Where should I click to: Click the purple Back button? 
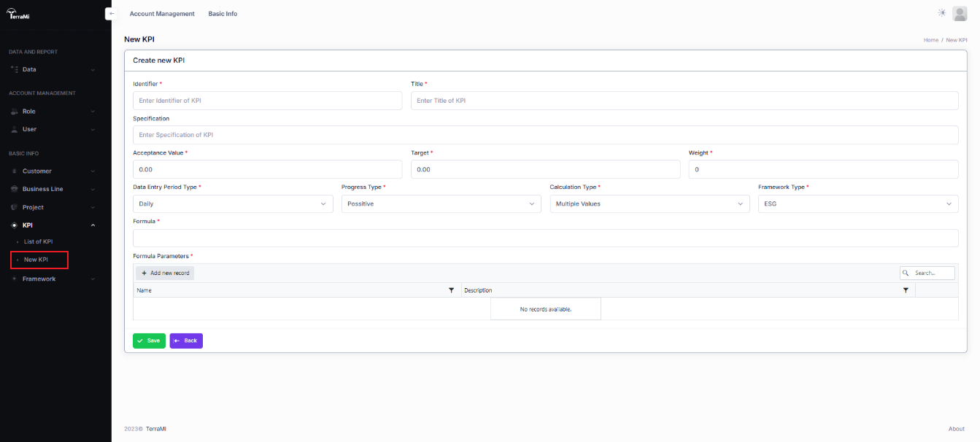click(x=186, y=341)
